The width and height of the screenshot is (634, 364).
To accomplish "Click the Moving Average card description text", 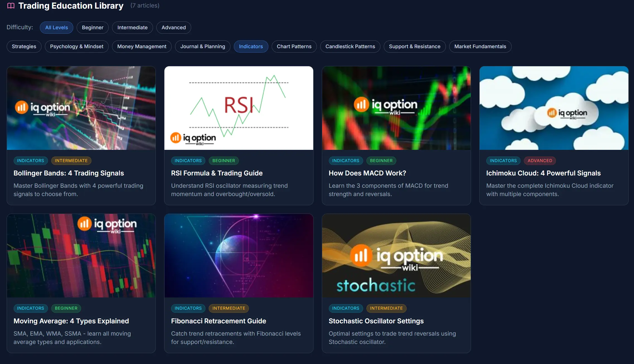I will click(x=72, y=338).
